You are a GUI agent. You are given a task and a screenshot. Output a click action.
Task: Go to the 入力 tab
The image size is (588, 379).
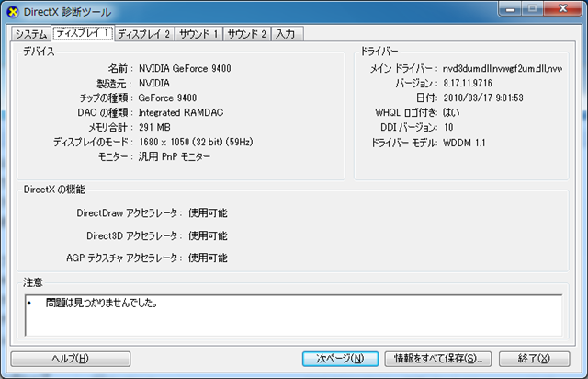click(x=286, y=34)
